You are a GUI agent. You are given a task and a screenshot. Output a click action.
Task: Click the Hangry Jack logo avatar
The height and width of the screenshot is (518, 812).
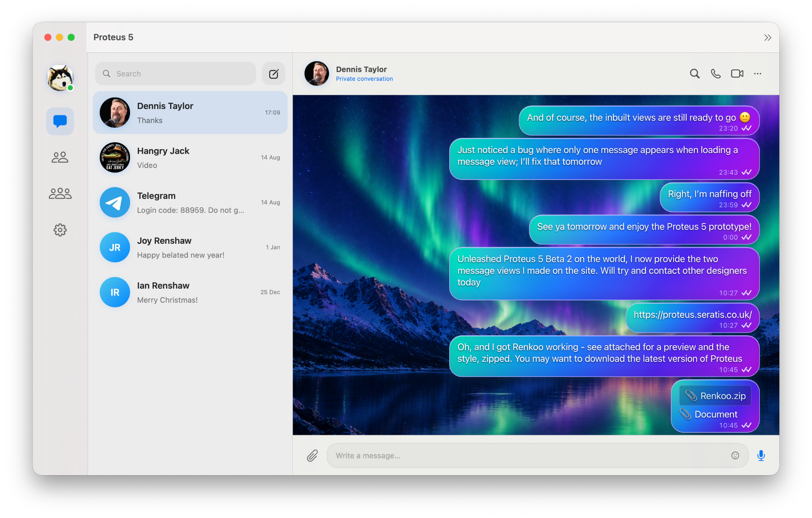[x=115, y=158]
